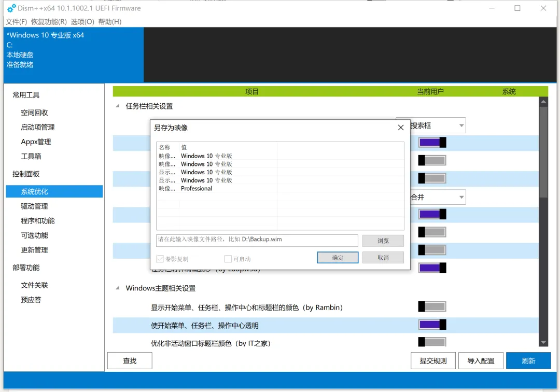Click 优化非活动窗口标题栏颜色 label
This screenshot has width=560, height=392.
[x=211, y=343]
